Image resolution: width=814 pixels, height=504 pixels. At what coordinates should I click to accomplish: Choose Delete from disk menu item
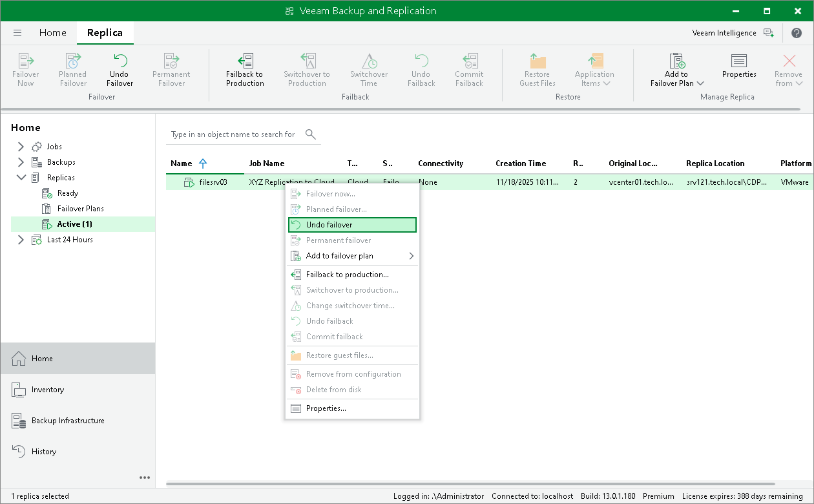[x=352, y=390]
